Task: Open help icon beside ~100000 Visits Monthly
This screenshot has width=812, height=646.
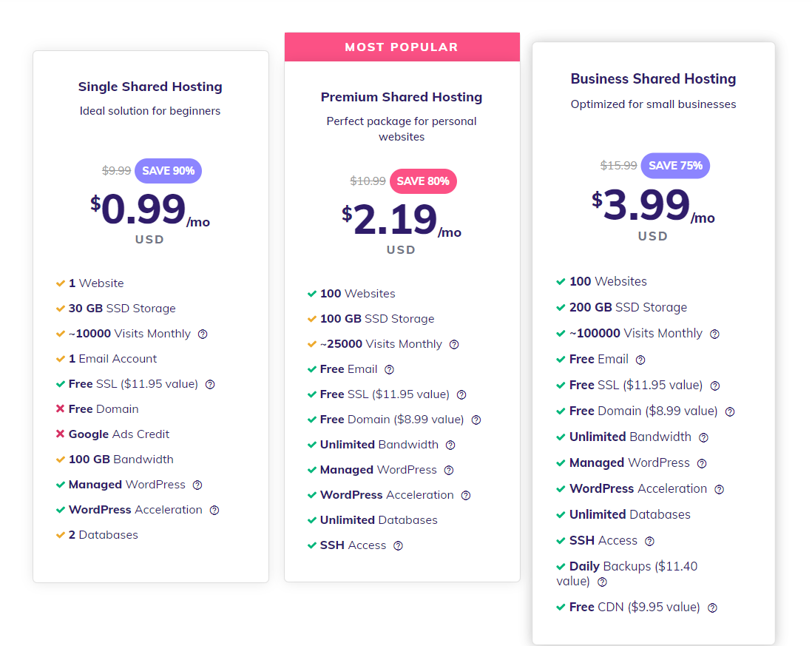Action: 714,334
